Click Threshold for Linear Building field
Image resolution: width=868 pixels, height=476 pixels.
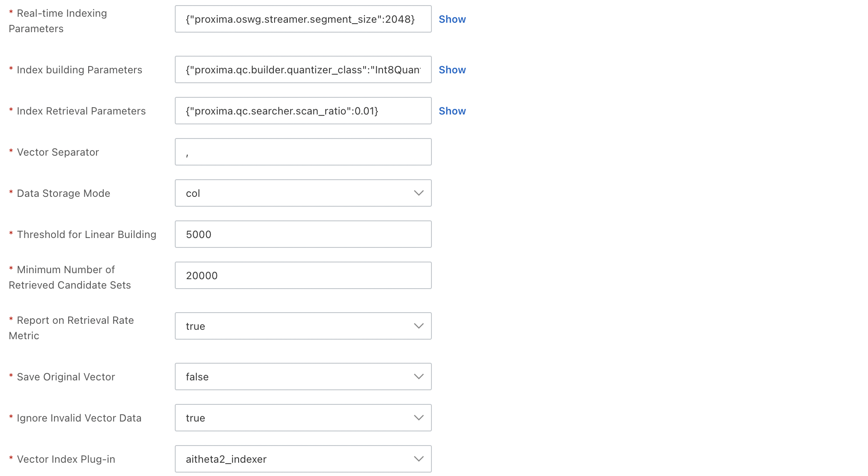pyautogui.click(x=303, y=235)
